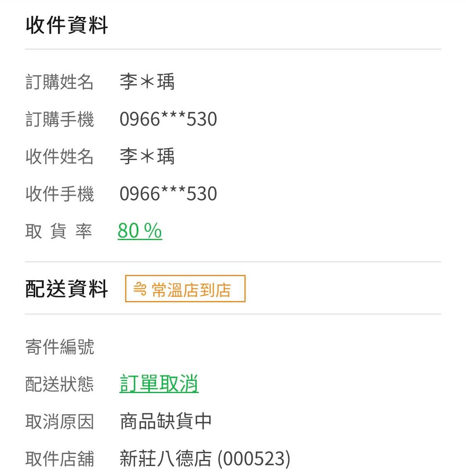The height and width of the screenshot is (476, 466).
Task: Select the 收件資料 section heading
Action: (67, 25)
